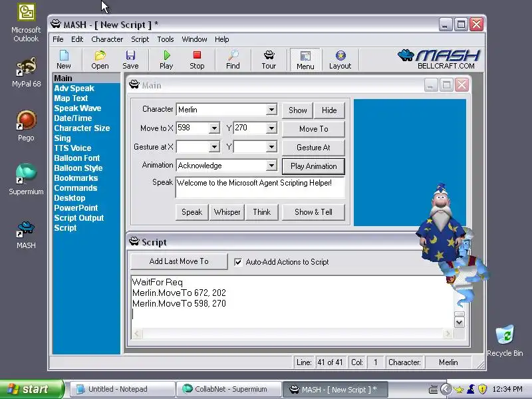Select the Recycle Bin icon

[505, 340]
